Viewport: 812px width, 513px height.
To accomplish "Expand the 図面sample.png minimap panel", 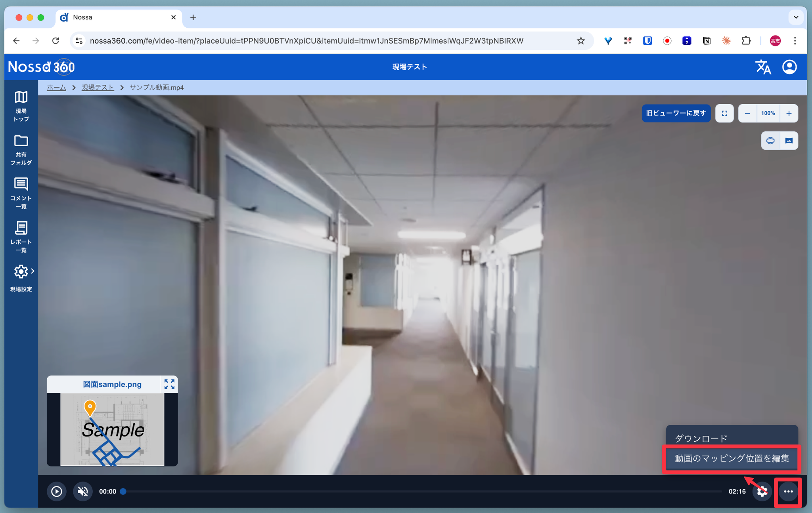I will (169, 384).
